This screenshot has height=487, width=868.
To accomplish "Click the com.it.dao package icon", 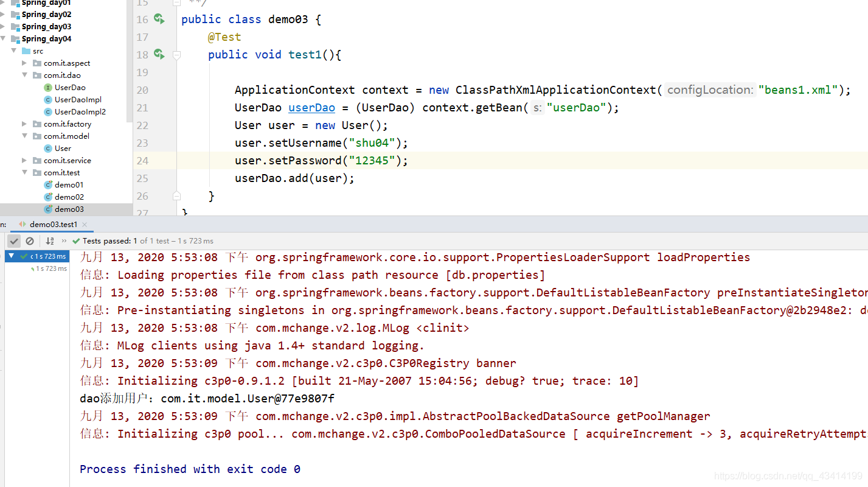I will tap(37, 75).
